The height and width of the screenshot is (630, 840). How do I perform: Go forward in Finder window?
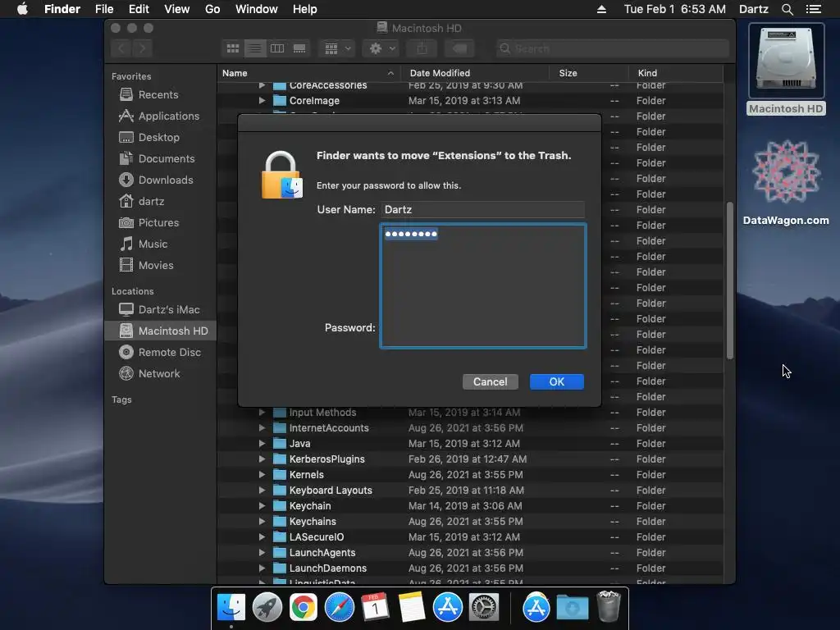point(142,48)
